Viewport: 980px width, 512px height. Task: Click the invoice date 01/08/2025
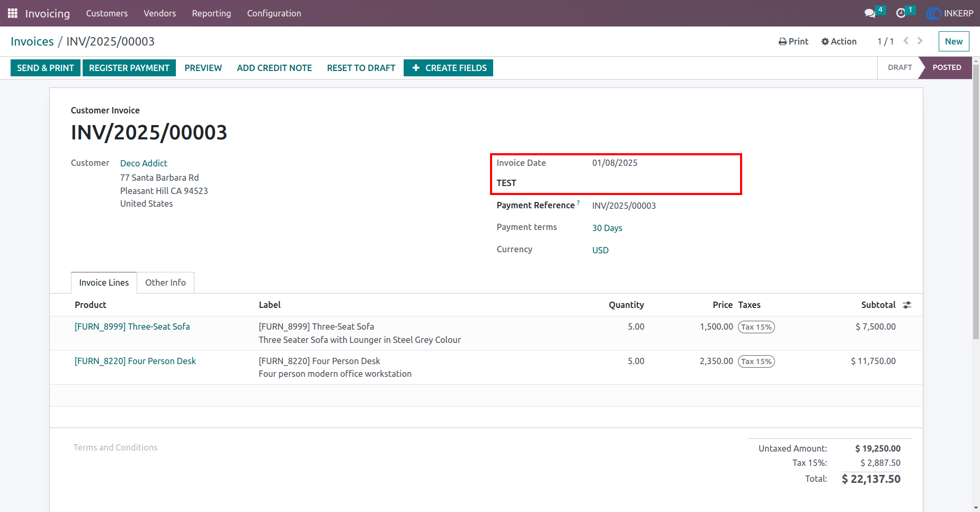click(x=614, y=163)
